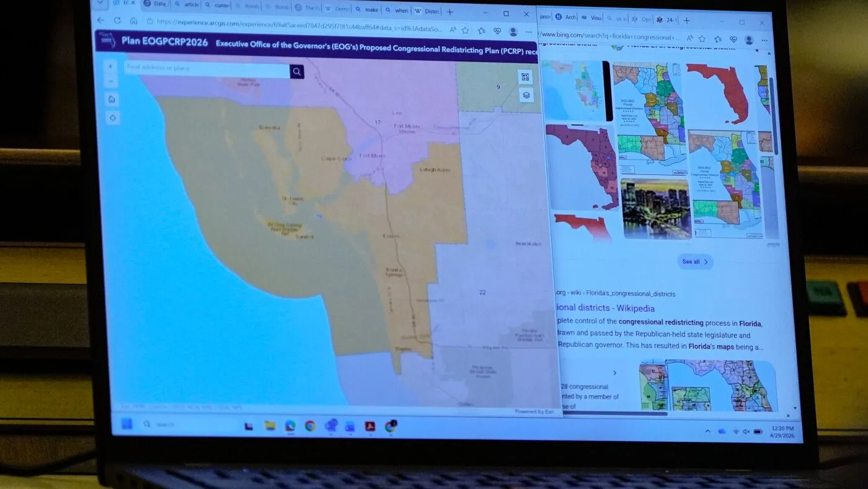Viewport: 868px width, 489px height.
Task: Open ellipsis menu in Bing browser window
Action: coord(763,40)
